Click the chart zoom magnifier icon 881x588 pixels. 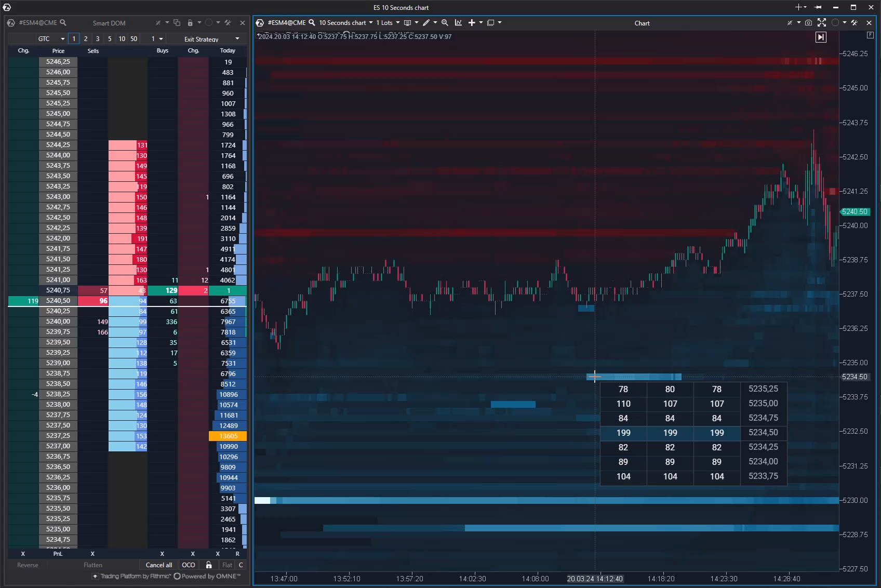445,23
